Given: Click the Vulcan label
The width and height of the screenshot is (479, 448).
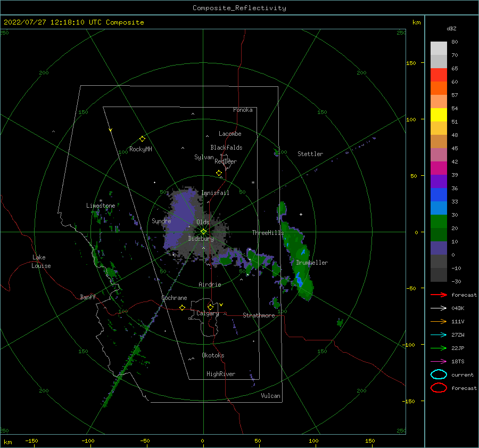Looking at the screenshot, I should tap(270, 396).
